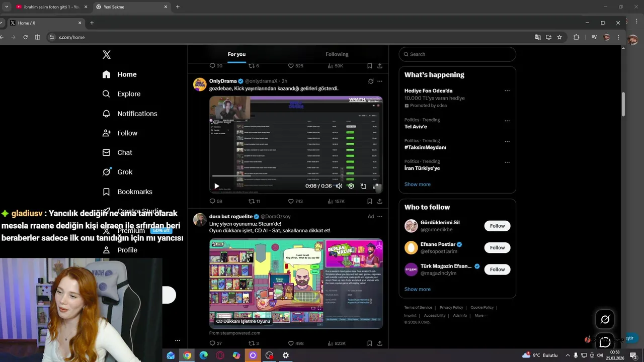Repost dora but roguelite post with 3 reposts
Viewport: 644px width, 362px height.
(254, 343)
